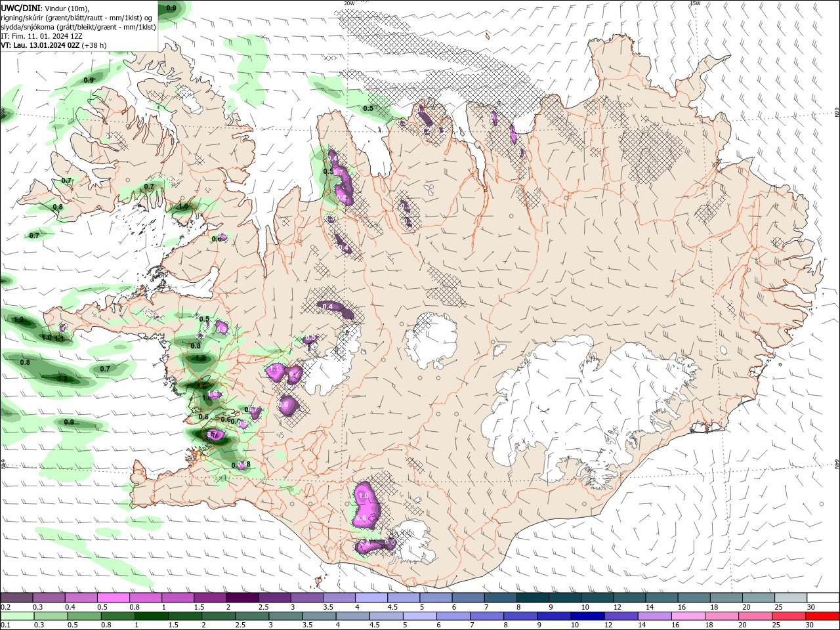Click the darkest green 1 rain legend swatch
Screen dimensions: 840x630
pyautogui.click(x=152, y=616)
